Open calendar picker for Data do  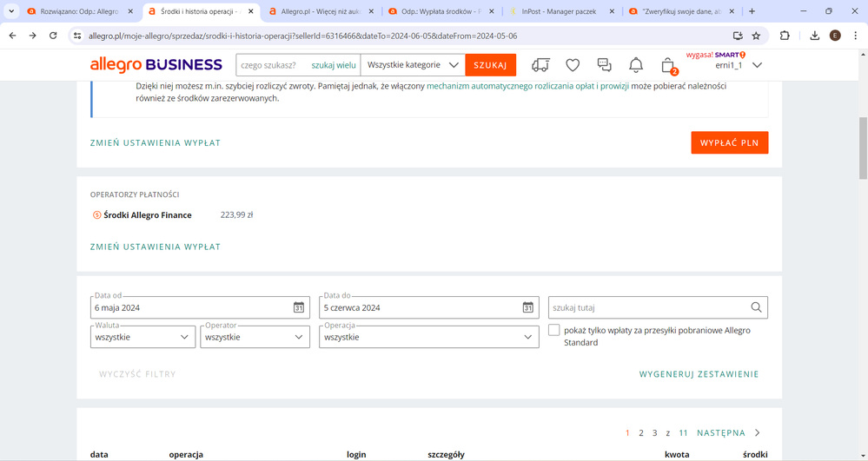pos(527,307)
